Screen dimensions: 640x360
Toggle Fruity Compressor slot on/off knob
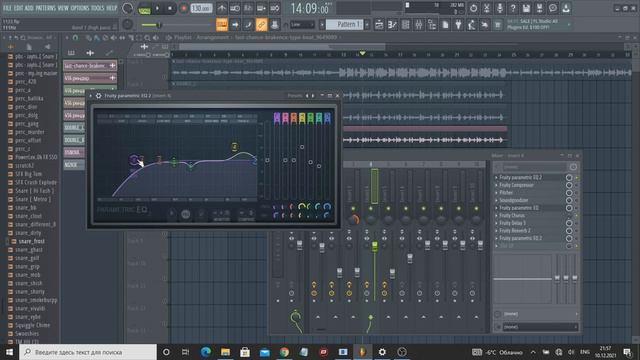[569, 185]
